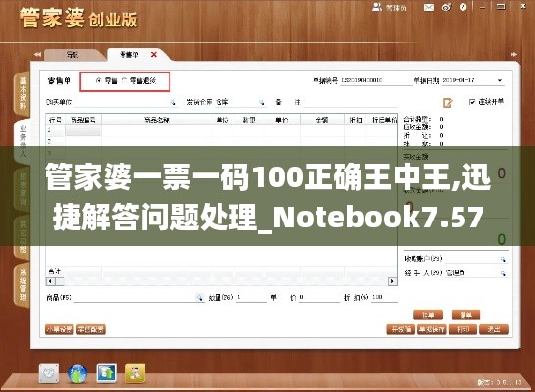Click the 单据操作 button
535x392 pixels.
point(432,329)
